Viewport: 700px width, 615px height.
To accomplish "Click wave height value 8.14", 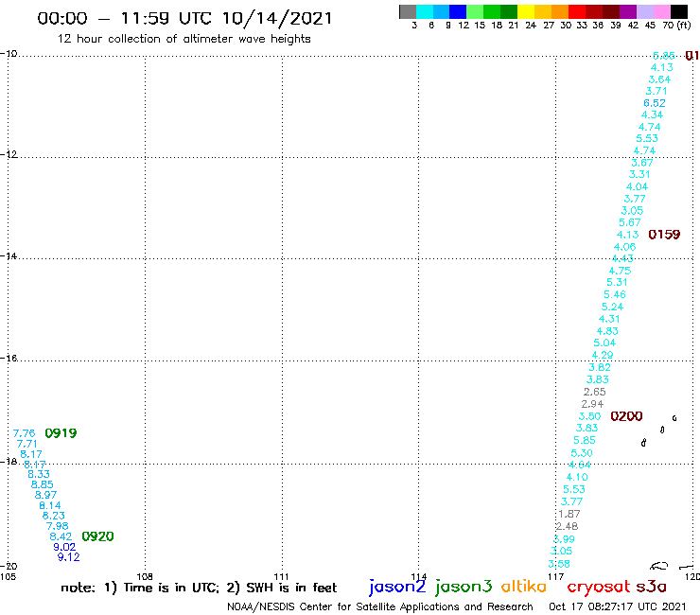I will coord(49,505).
